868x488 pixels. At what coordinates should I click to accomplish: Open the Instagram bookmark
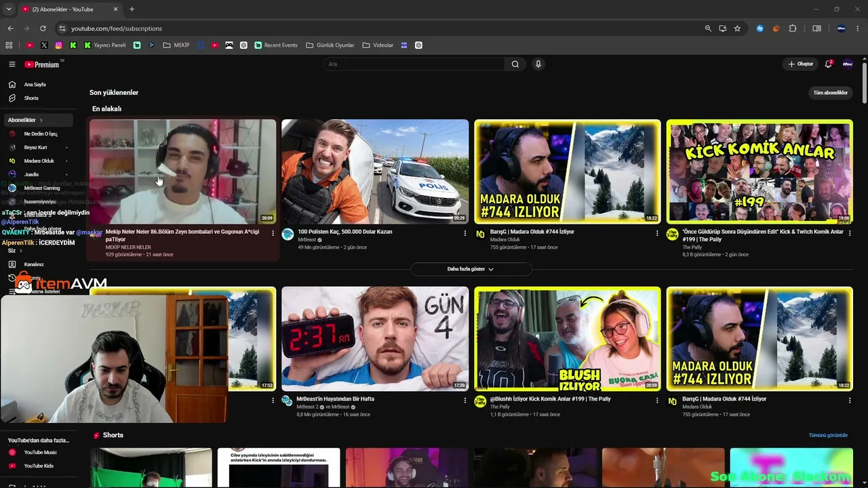pos(59,45)
